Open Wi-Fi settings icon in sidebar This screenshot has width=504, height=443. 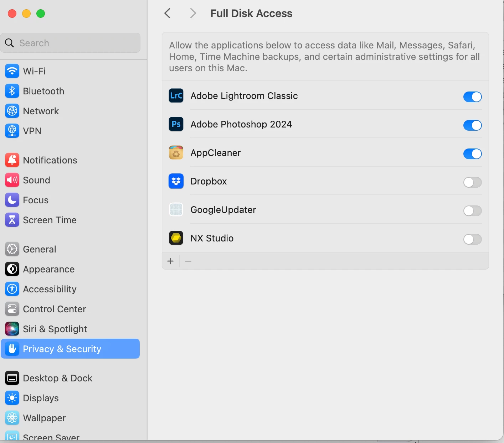click(12, 71)
